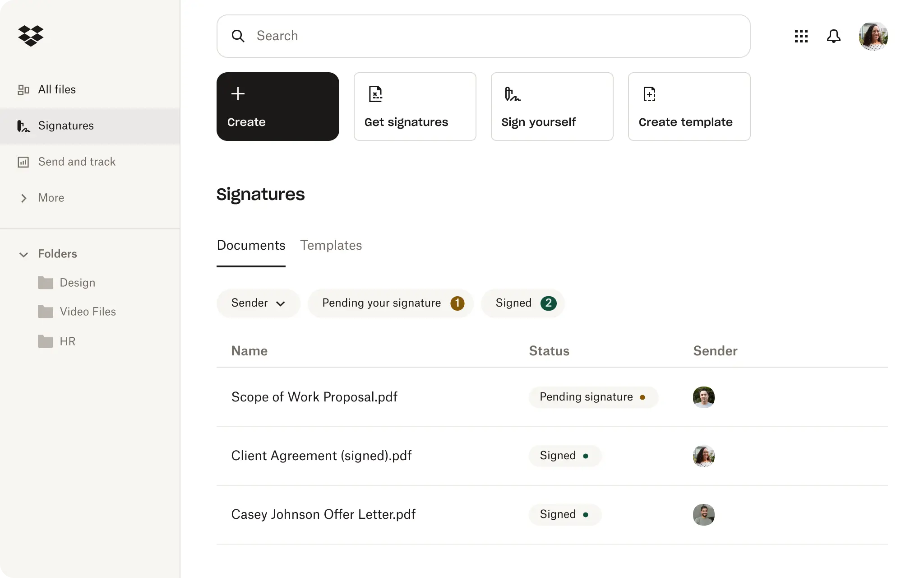The width and height of the screenshot is (924, 578).
Task: Switch to the Templates tab
Action: coord(331,245)
